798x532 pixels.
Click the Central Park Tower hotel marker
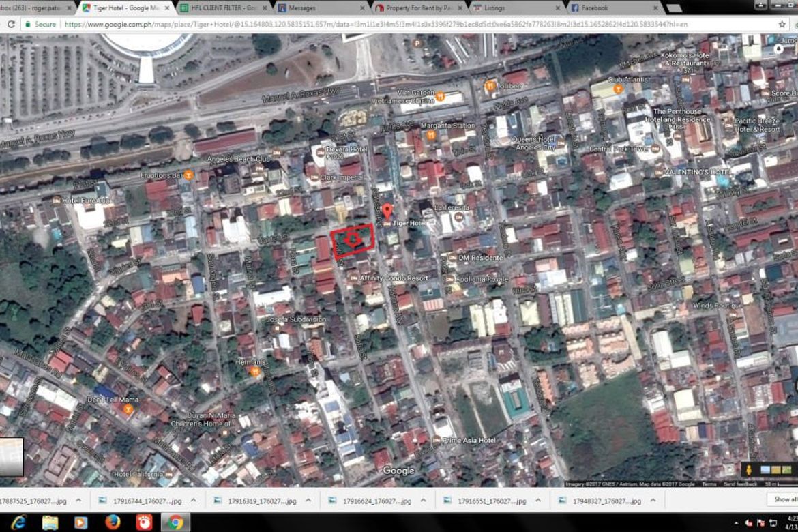click(x=655, y=149)
